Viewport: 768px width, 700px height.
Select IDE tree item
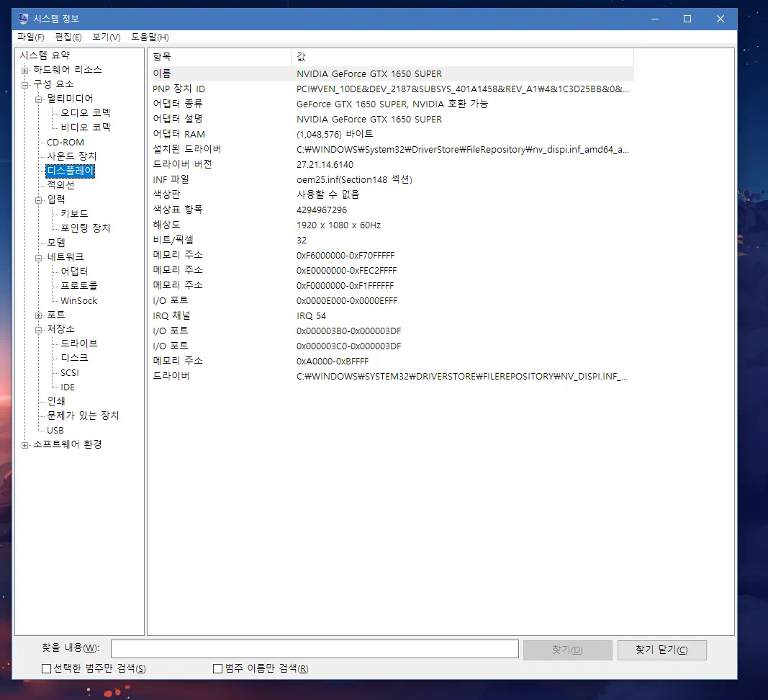click(68, 387)
